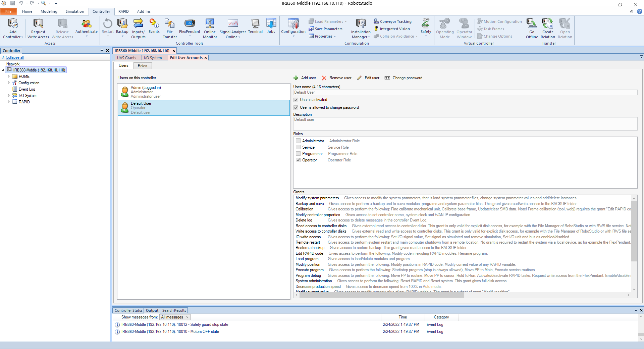Expand the I/O System tree node
Image resolution: width=644 pixels, height=349 pixels.
pos(9,96)
